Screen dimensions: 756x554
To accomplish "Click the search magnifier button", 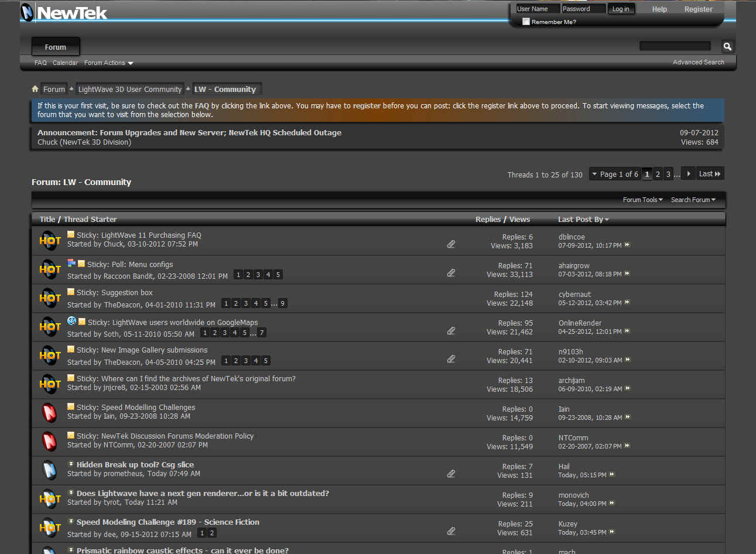I will pos(727,46).
